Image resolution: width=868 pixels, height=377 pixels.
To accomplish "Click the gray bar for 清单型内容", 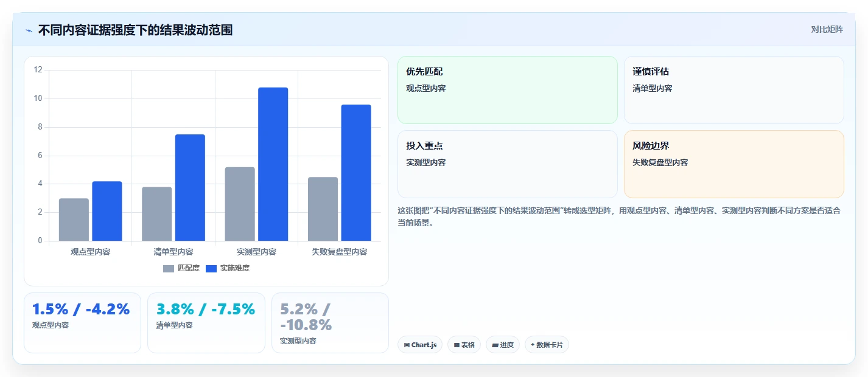I will [157, 214].
